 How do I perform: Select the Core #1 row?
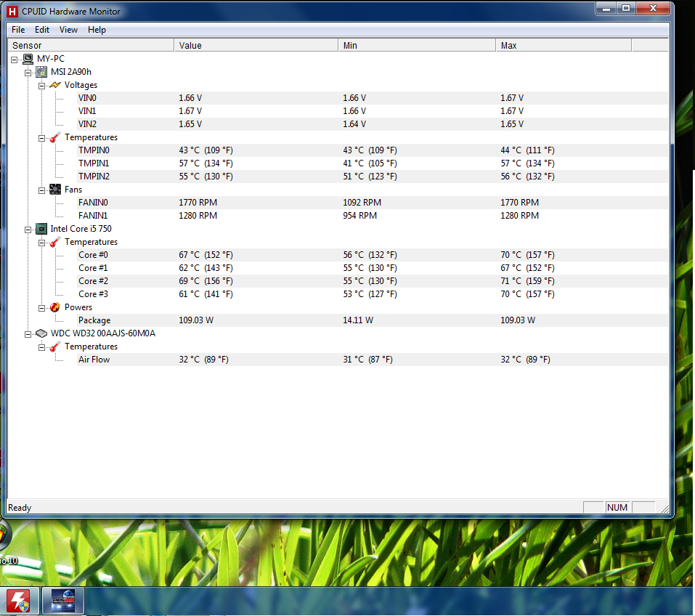click(x=373, y=268)
